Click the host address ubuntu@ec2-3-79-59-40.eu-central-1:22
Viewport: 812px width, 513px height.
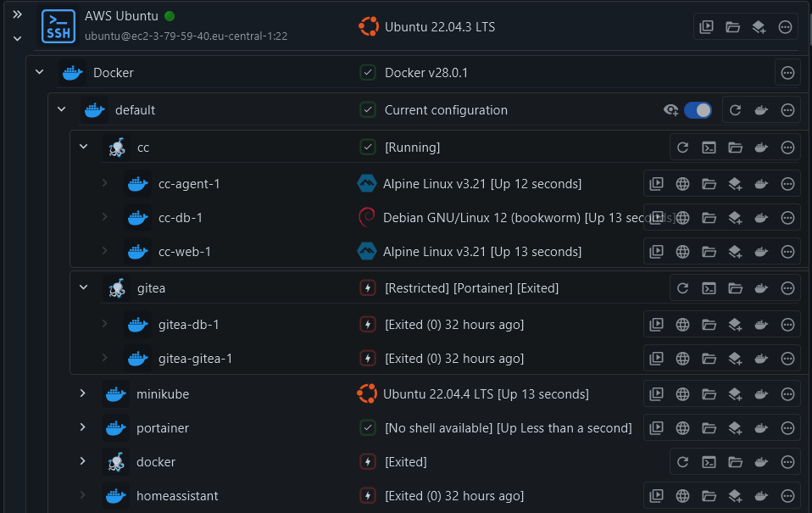pyautogui.click(x=186, y=36)
